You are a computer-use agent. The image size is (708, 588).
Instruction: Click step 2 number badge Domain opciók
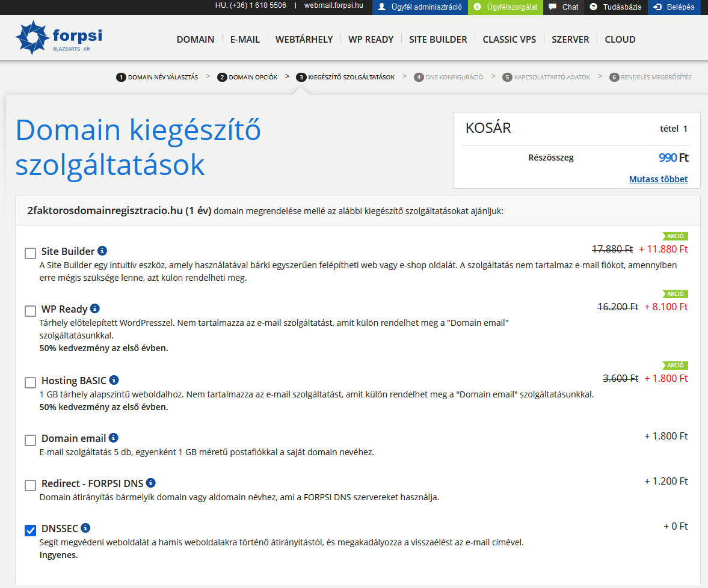click(222, 77)
